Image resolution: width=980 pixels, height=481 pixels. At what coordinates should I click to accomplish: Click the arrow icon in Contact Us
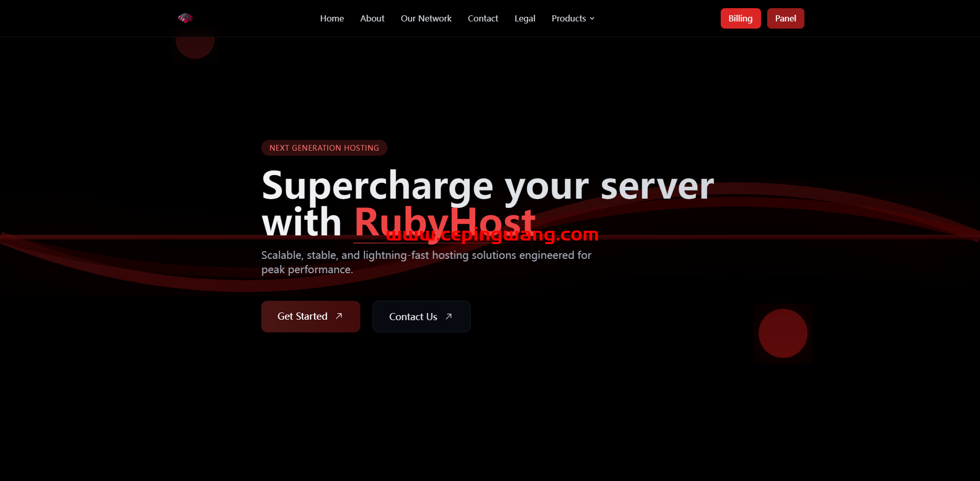pos(449,317)
